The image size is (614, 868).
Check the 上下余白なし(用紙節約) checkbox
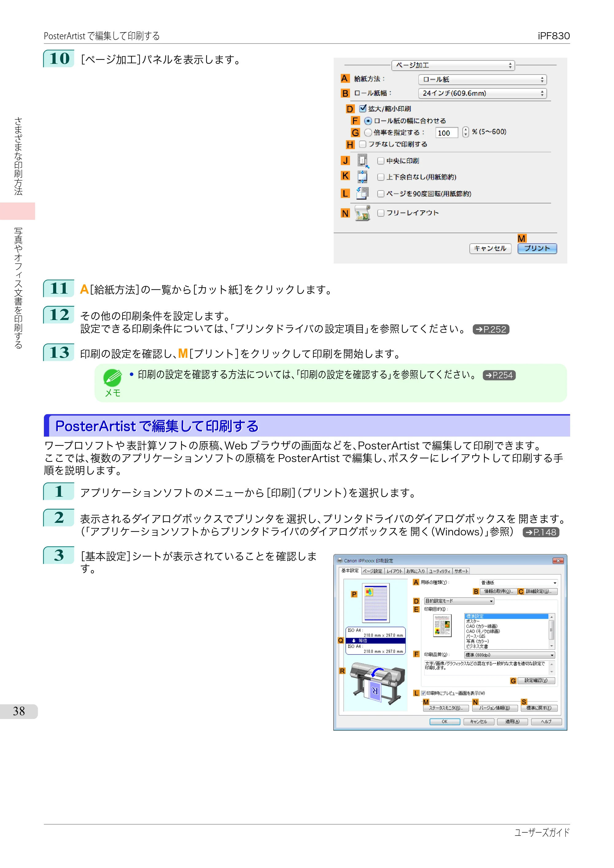381,177
